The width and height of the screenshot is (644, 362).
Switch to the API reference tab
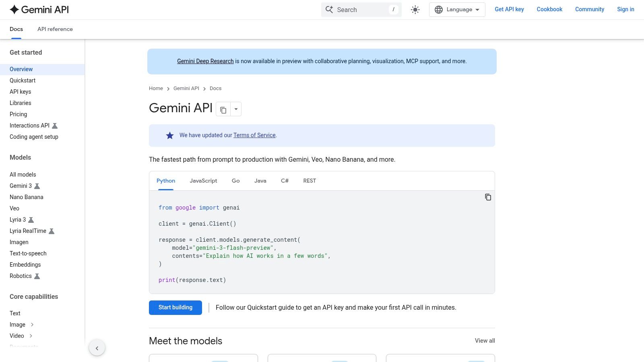55,29
